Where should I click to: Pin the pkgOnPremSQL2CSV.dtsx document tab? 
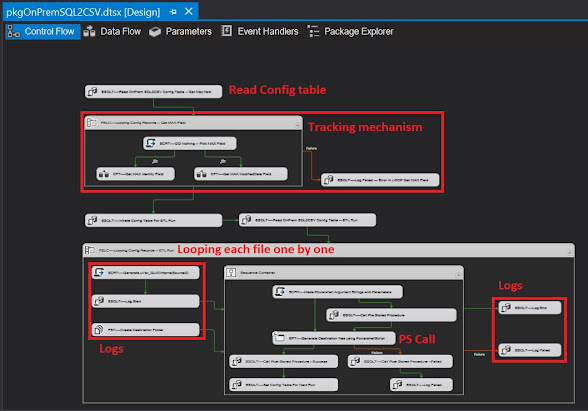[x=173, y=12]
